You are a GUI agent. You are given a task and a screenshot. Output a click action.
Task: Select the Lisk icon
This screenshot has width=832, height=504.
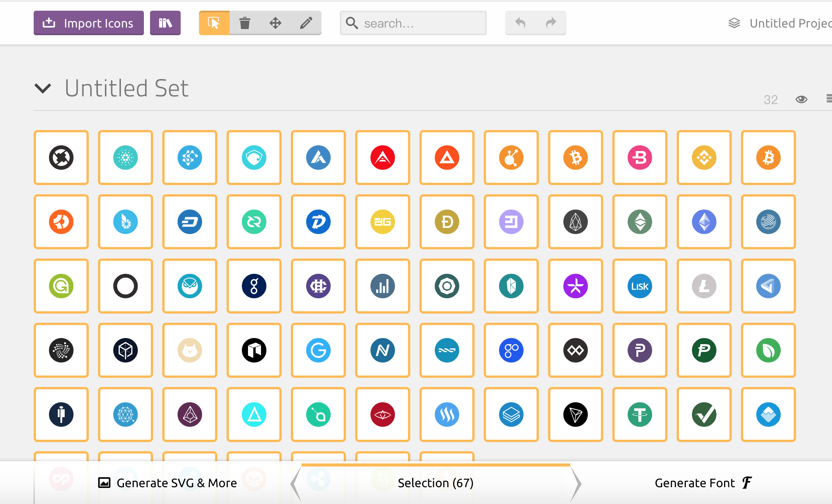[x=640, y=286]
